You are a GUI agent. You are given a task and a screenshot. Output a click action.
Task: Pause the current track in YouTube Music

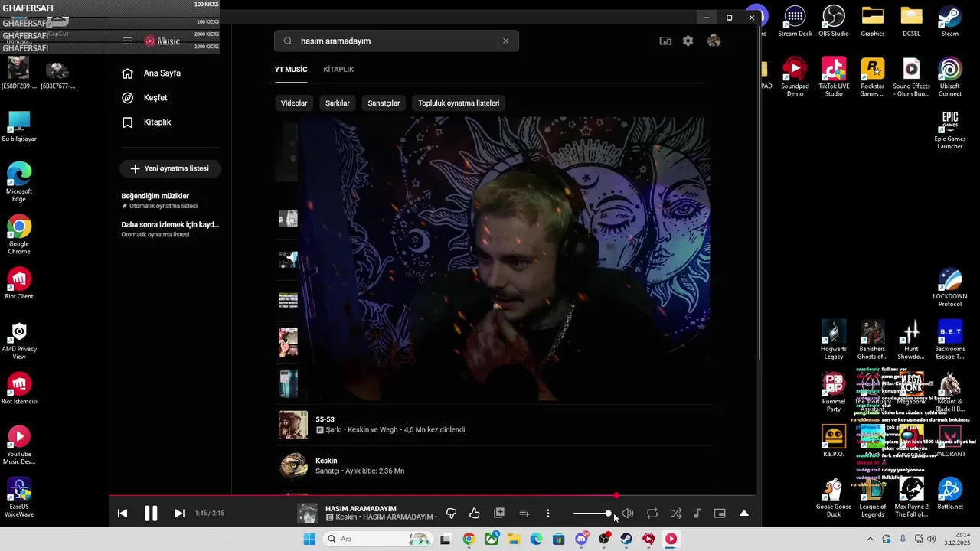(x=151, y=514)
